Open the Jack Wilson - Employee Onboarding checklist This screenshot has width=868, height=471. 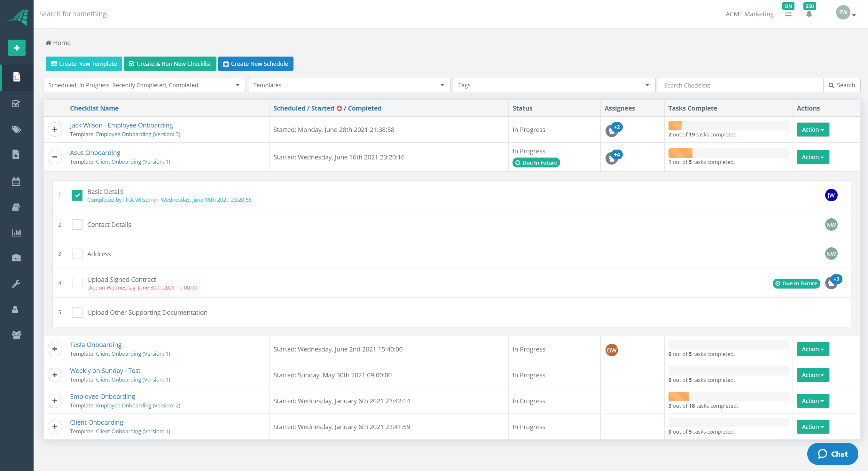[x=121, y=125]
